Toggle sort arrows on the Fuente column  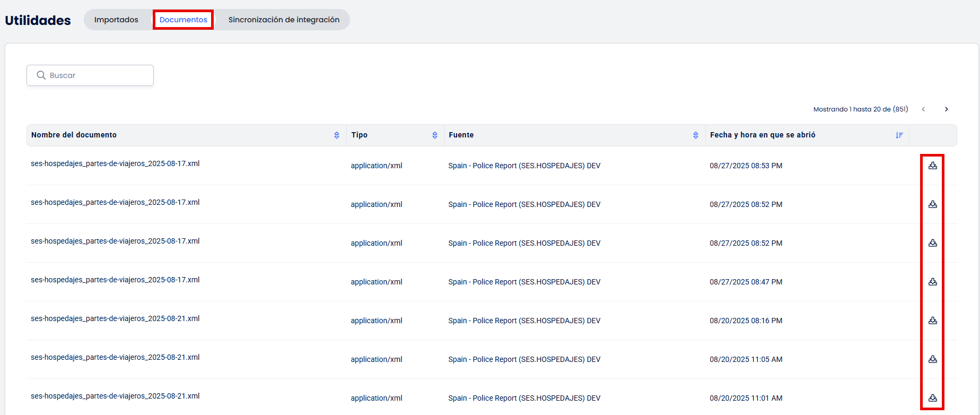696,135
